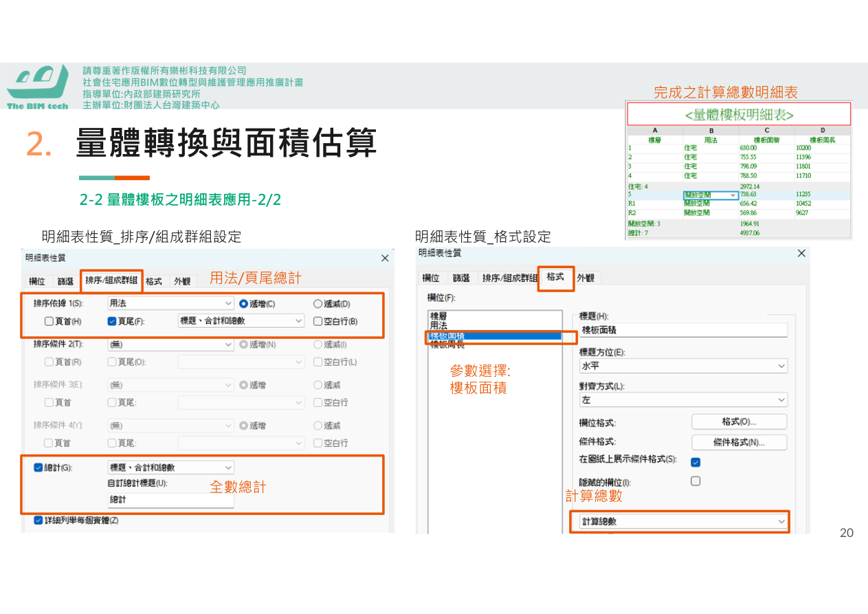Click the 頁尾(O) checkbox

click(112, 362)
